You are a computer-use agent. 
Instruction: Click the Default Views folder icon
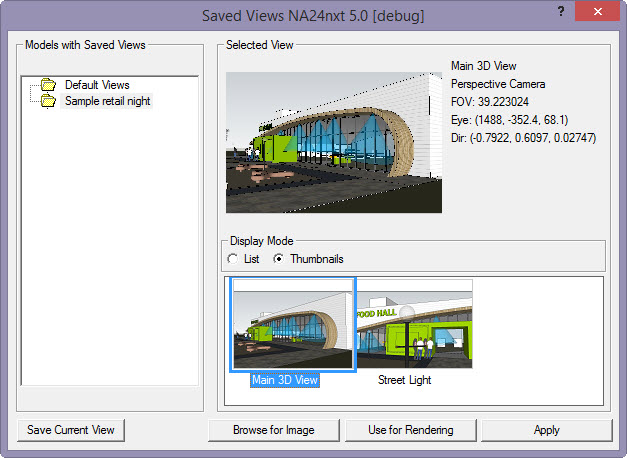47,85
